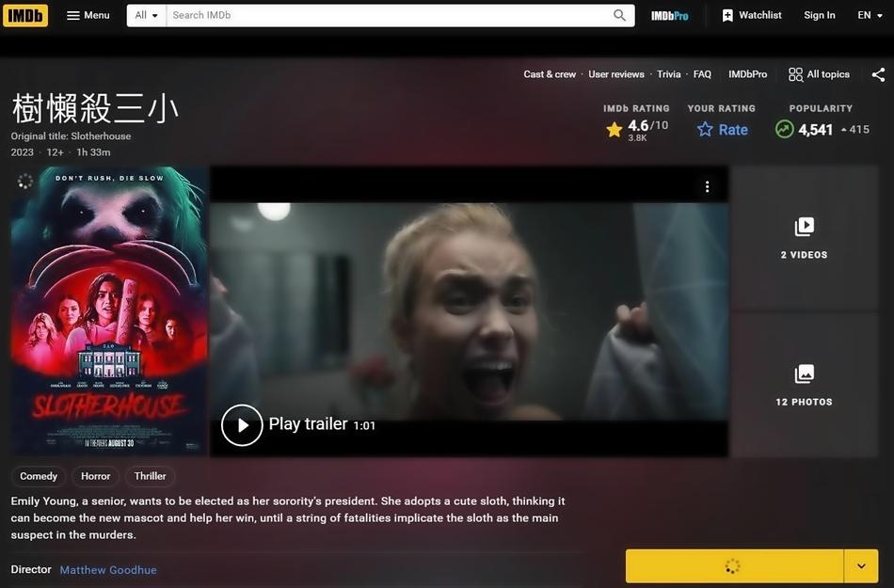Screen dimensions: 894x588
Task: Open the IMDbPro link beside FAQ
Action: [747, 74]
